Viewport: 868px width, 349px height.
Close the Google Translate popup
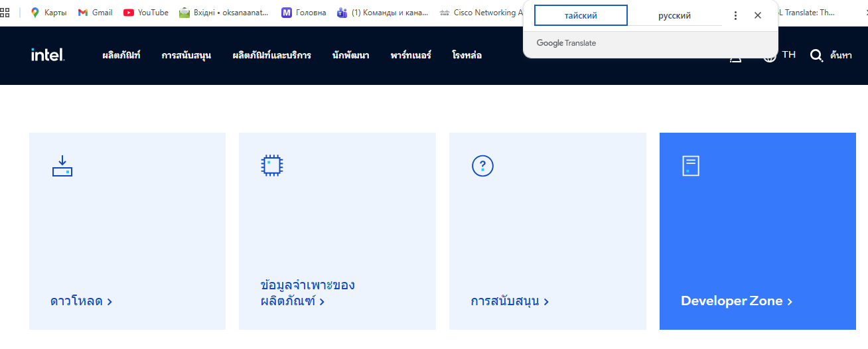(758, 15)
